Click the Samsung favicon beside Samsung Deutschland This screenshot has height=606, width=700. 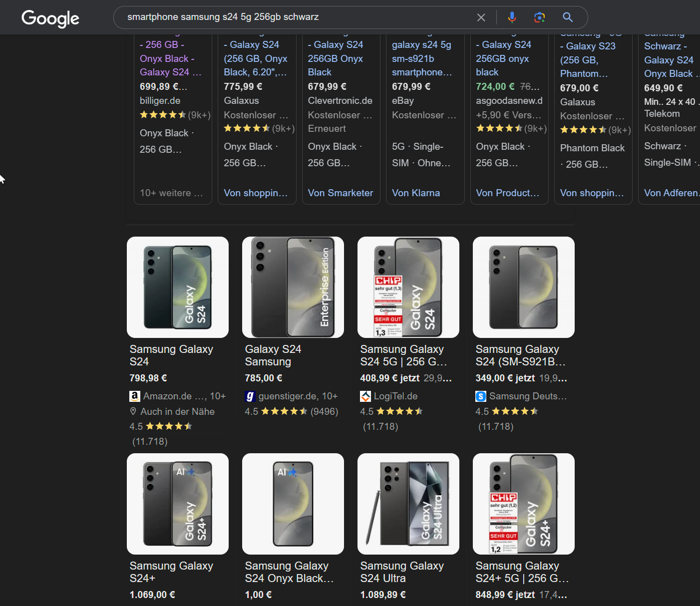pyautogui.click(x=480, y=396)
